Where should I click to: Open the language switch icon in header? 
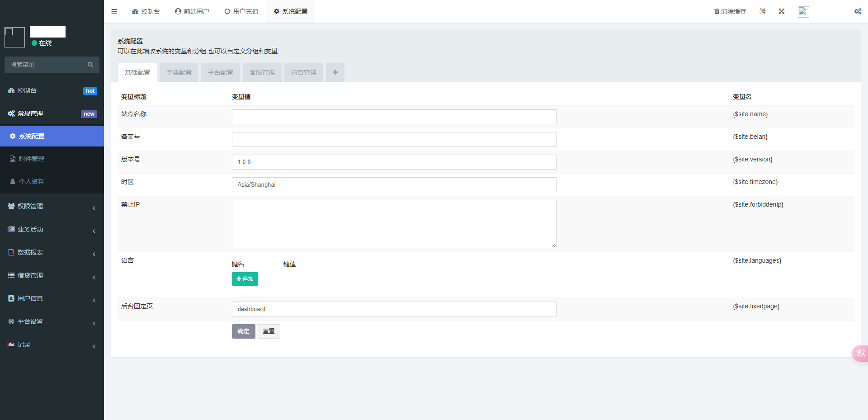[x=763, y=11]
